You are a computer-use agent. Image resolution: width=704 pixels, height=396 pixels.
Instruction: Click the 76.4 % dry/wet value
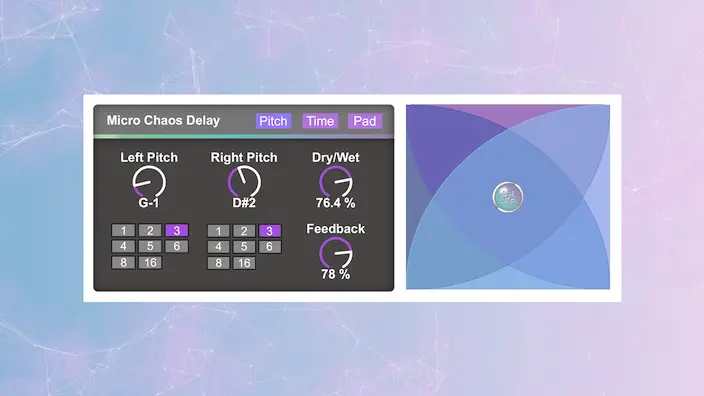(x=335, y=203)
